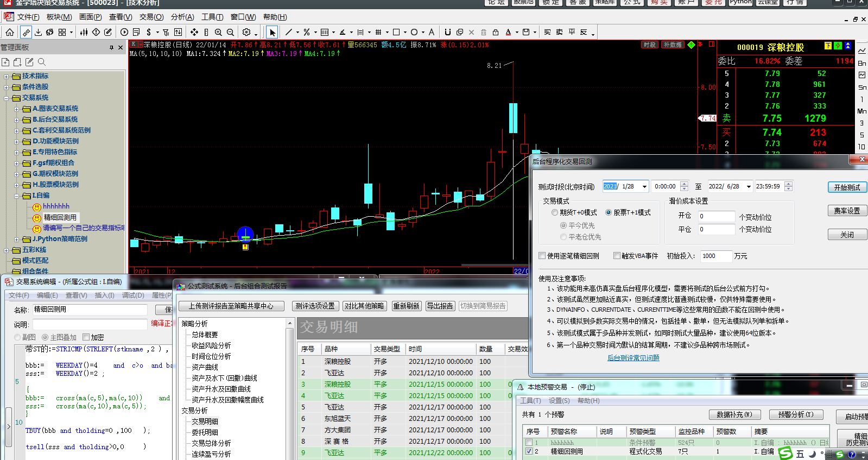The height and width of the screenshot is (460, 868).
Task: Click the 卖 sell icon in toolbar
Action: pos(559,32)
